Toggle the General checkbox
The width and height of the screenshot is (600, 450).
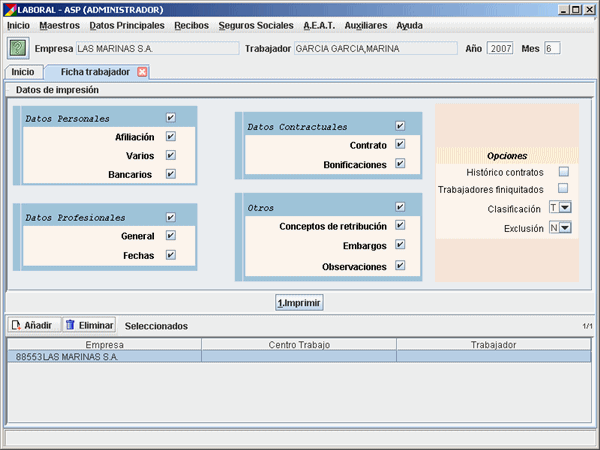(x=171, y=235)
